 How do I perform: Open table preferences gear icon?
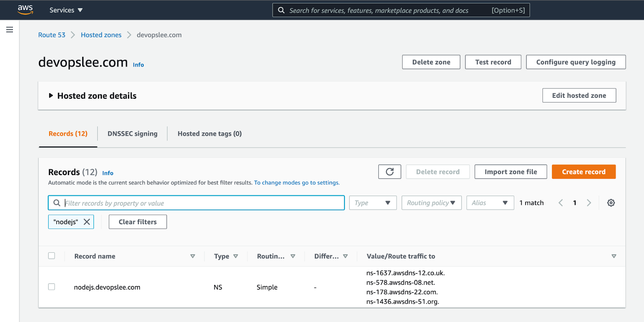tap(611, 203)
